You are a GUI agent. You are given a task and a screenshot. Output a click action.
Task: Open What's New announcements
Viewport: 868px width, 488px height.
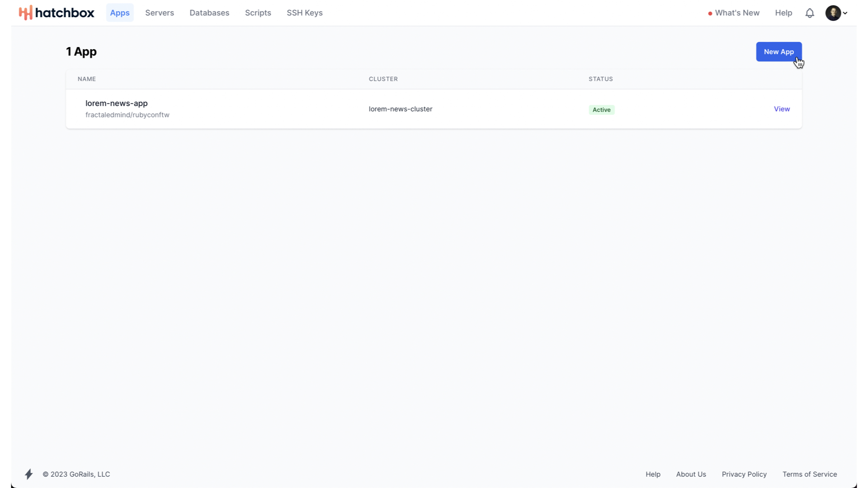click(737, 13)
